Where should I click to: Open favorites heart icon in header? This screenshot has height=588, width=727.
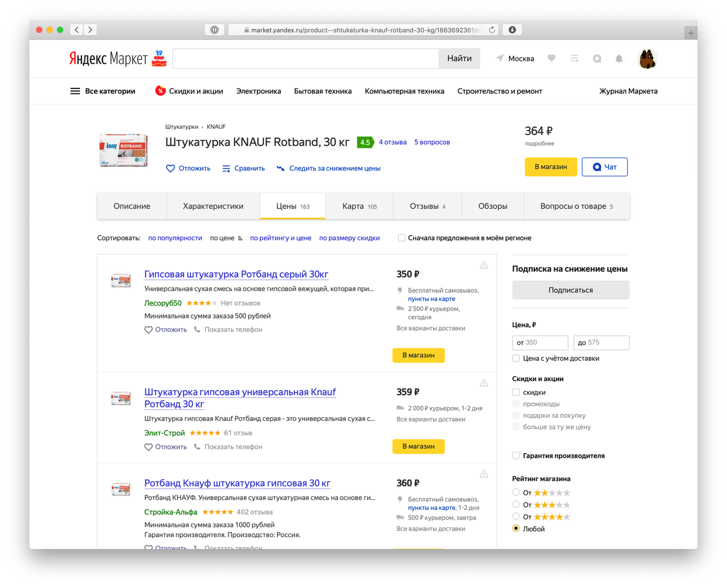pos(551,58)
